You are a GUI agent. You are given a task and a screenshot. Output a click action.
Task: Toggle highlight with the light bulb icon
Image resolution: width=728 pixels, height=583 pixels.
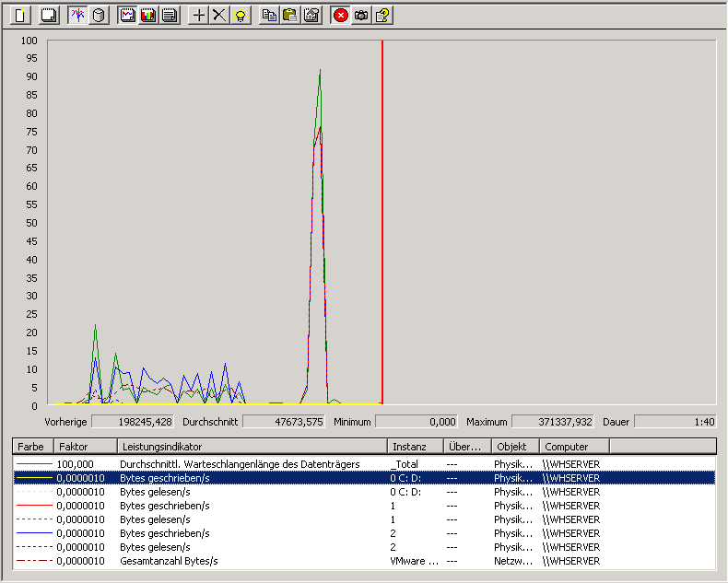(240, 16)
